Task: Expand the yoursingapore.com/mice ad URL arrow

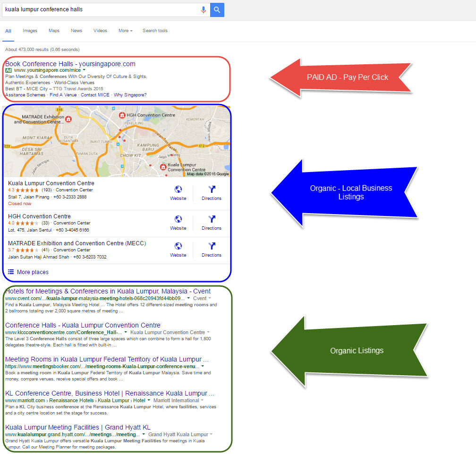Action: pos(84,70)
